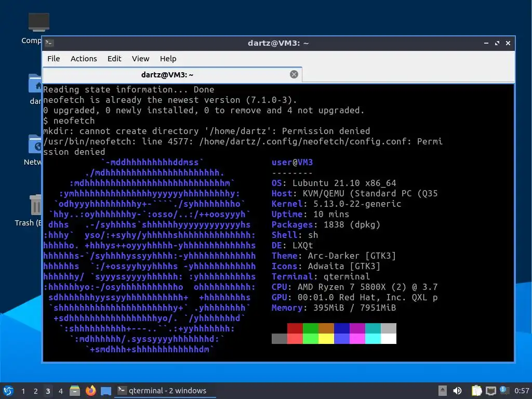Click the '$ neofetch' command line
The width and height of the screenshot is (532, 399).
click(69, 121)
